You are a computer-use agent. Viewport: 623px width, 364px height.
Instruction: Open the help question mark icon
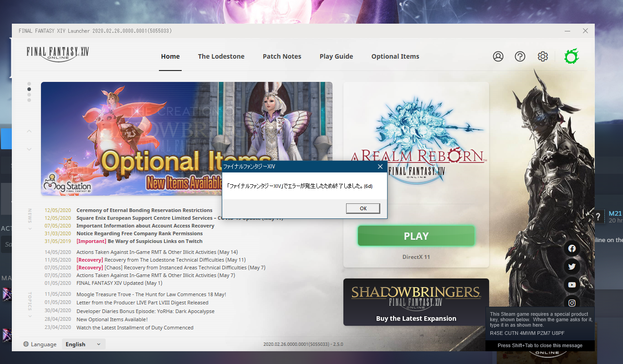pos(520,56)
